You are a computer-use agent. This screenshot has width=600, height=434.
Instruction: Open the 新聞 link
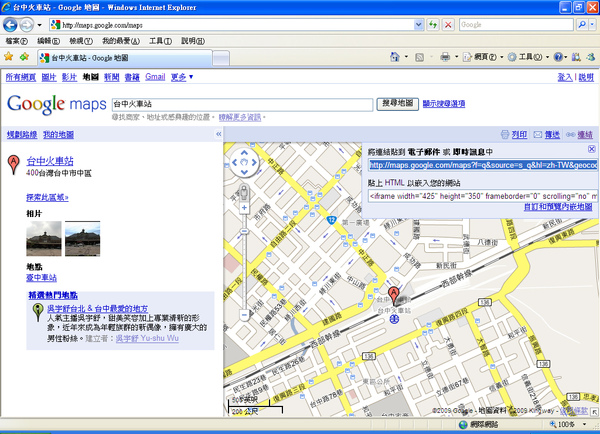point(111,77)
